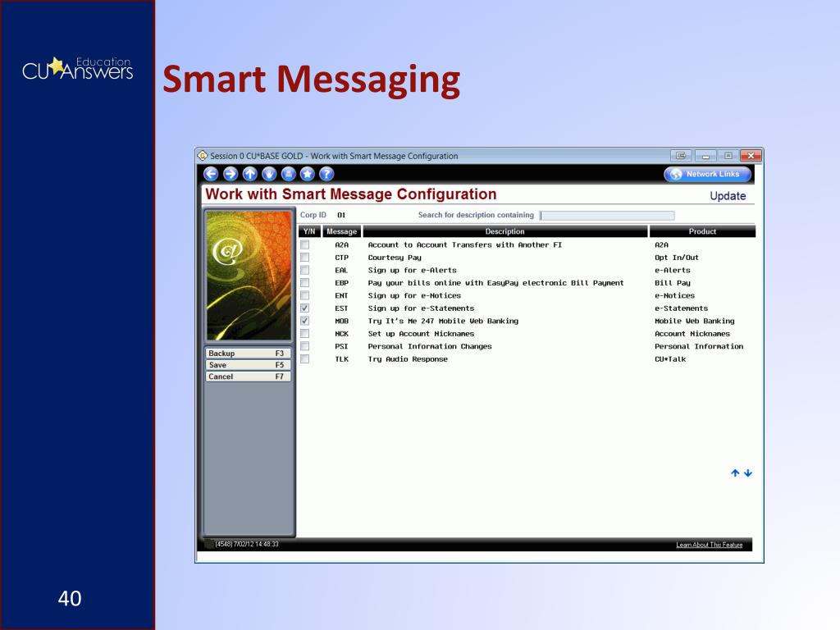The height and width of the screenshot is (630, 840).
Task: Uncheck the EST e-Statements checkbox
Action: [305, 308]
